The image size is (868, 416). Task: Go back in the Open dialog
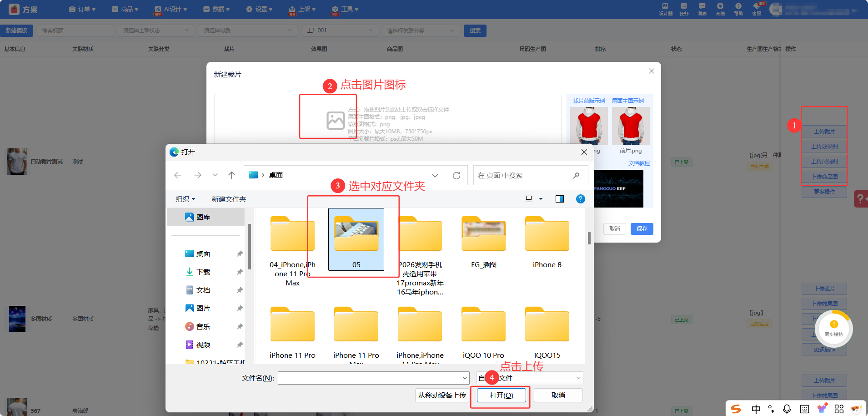(x=178, y=175)
